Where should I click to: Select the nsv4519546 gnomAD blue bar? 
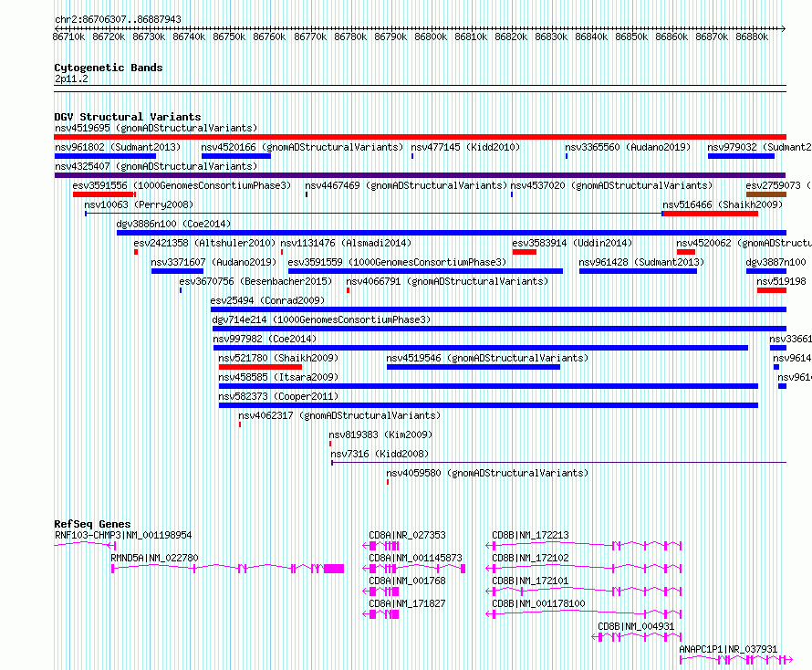point(474,367)
